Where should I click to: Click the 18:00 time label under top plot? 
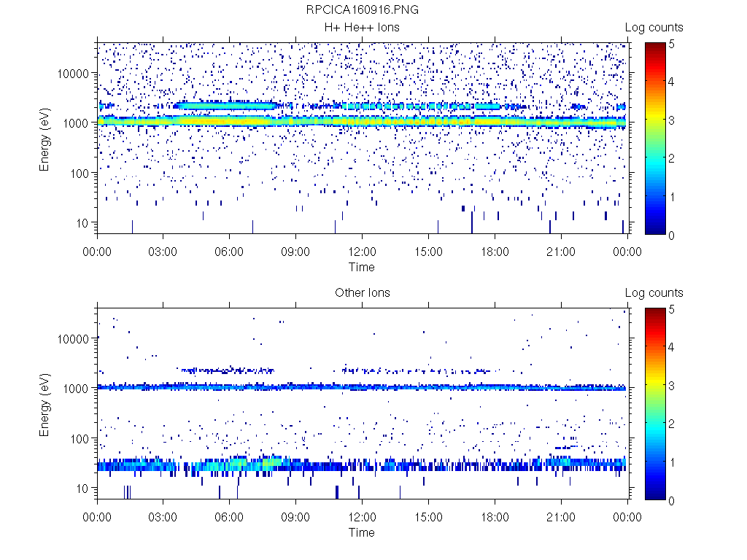pos(495,252)
